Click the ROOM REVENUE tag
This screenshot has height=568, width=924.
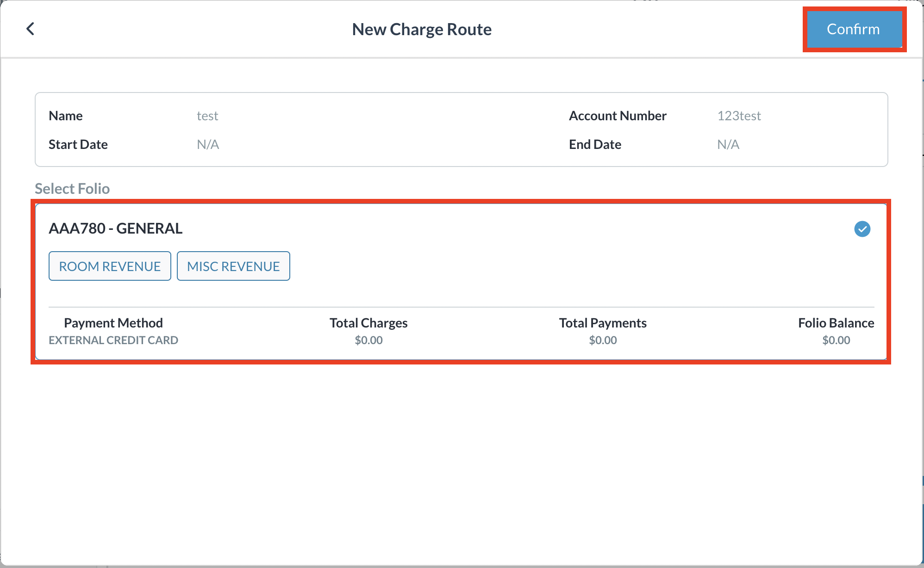110,266
